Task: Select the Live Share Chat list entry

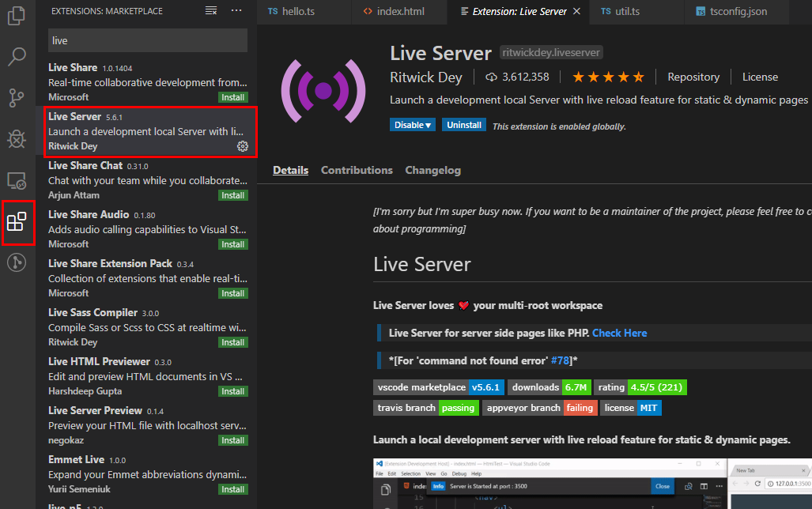Action: (146, 180)
